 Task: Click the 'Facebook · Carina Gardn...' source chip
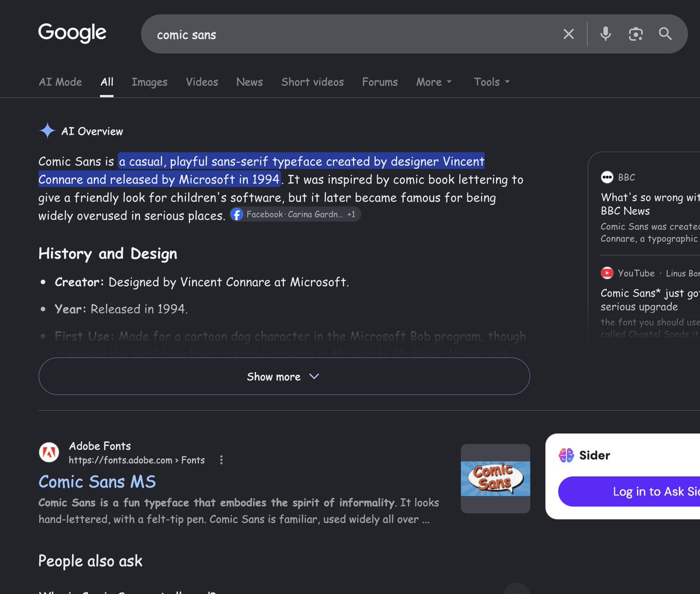[295, 215]
